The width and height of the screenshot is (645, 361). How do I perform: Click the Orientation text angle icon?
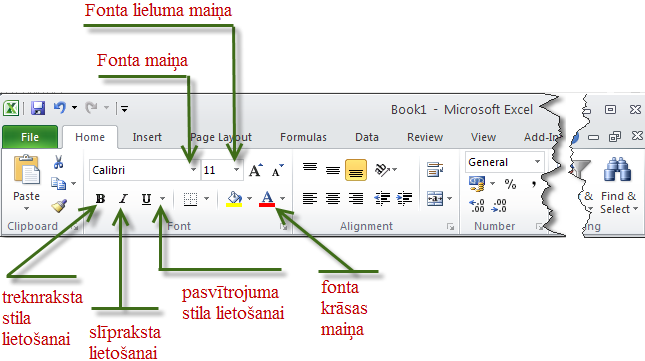[x=383, y=169]
